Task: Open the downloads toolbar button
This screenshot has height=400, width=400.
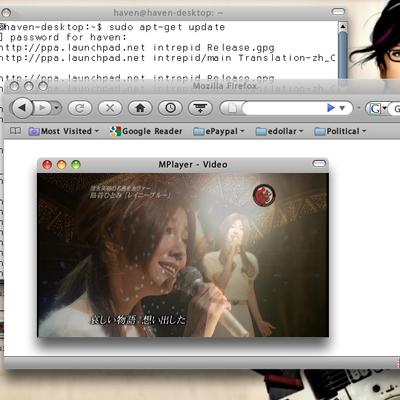Action: 200,108
